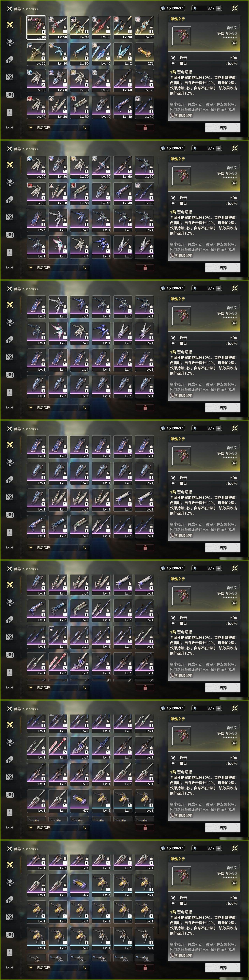Click the plus icon beside 877 in the topmost panel
The image size is (249, 980).
point(218,8)
